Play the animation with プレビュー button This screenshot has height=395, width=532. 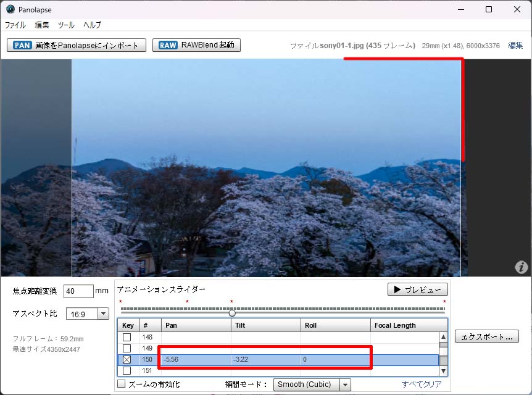point(418,289)
